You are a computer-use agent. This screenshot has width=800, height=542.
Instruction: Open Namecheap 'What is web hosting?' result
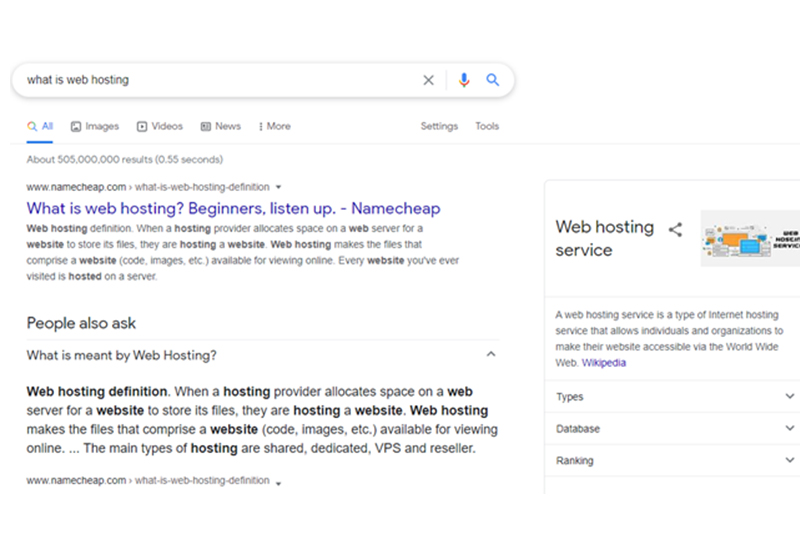click(x=233, y=208)
